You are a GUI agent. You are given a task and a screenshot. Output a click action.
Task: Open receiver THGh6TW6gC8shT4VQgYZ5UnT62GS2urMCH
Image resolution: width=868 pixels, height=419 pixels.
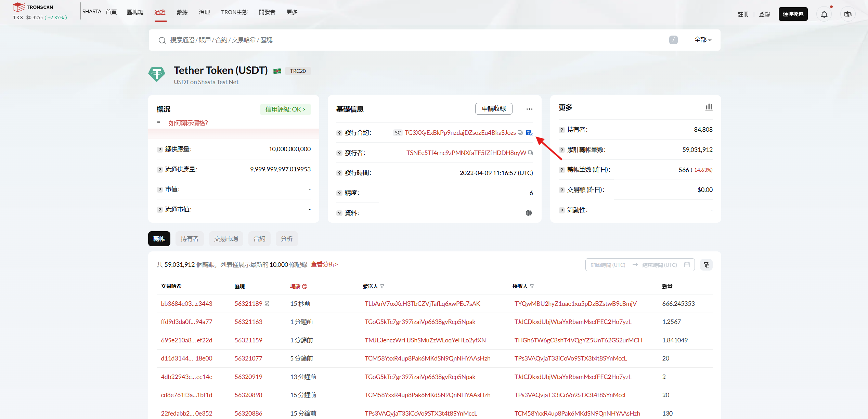click(x=578, y=340)
